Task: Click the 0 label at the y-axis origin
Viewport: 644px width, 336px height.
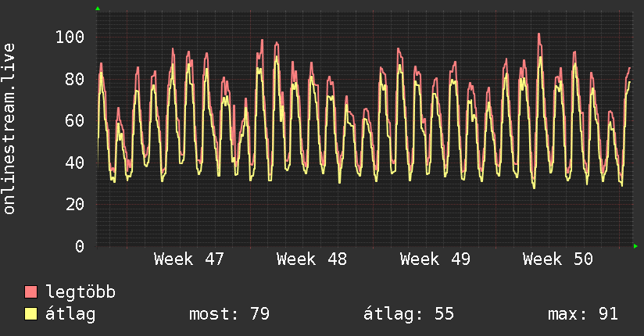Action: 79,246
